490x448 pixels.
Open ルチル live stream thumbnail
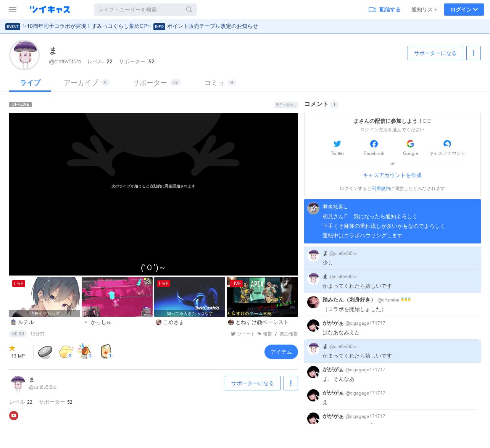(45, 297)
